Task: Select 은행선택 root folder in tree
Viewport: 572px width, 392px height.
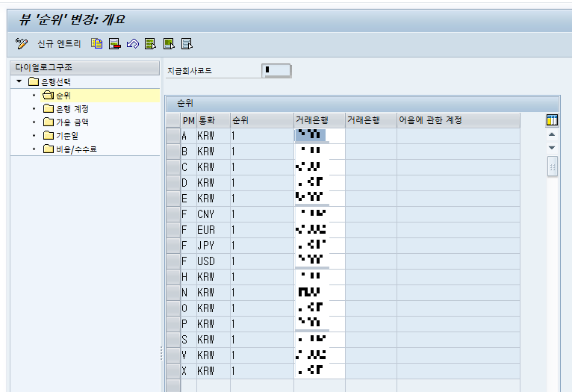Action: [x=49, y=81]
